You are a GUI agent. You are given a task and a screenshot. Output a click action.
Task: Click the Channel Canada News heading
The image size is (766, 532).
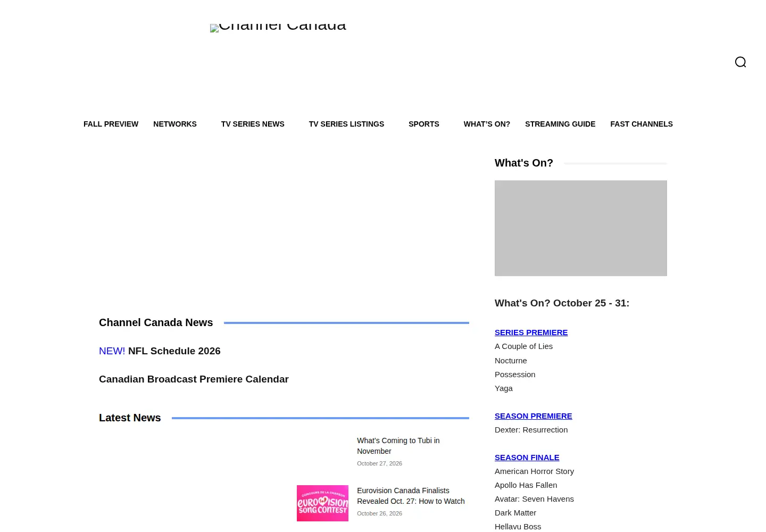(156, 322)
